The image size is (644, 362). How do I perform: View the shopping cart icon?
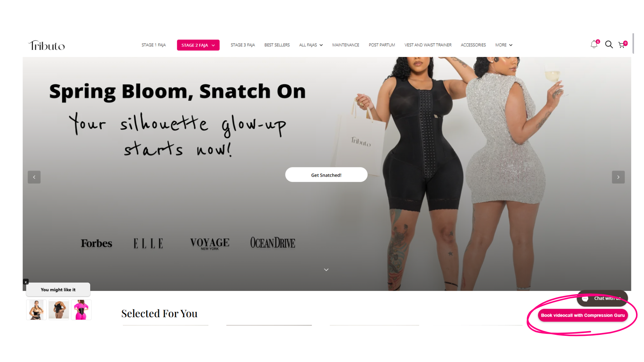point(622,45)
